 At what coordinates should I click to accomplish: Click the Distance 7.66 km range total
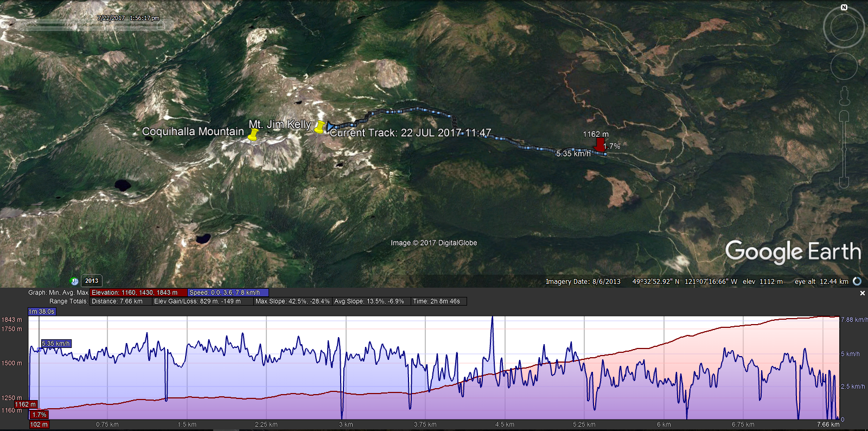(117, 301)
